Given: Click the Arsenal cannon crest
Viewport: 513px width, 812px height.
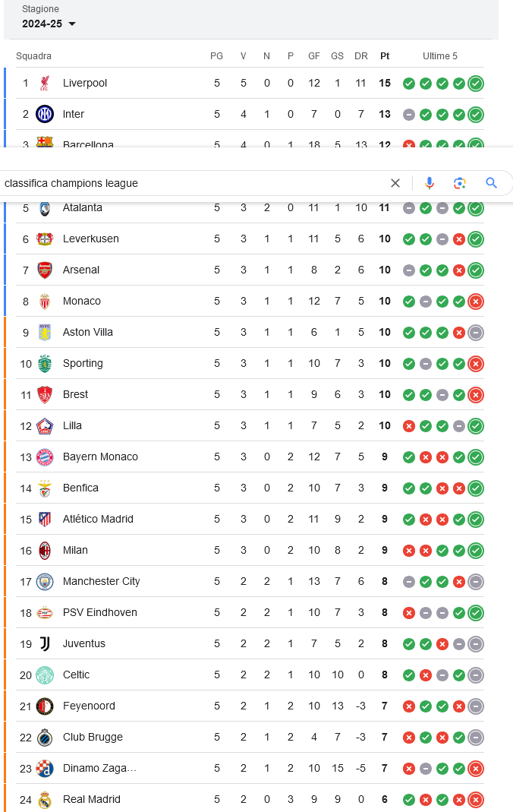Looking at the screenshot, I should coord(45,270).
